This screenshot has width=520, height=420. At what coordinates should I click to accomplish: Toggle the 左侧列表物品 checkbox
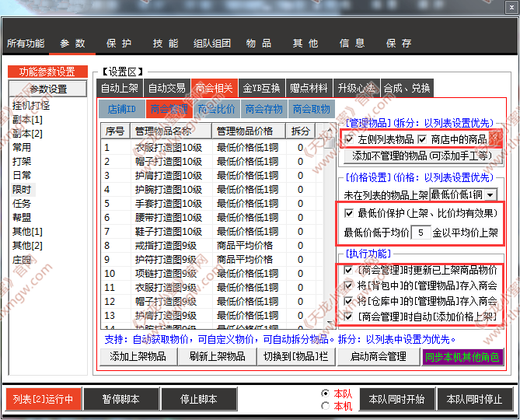(349, 139)
